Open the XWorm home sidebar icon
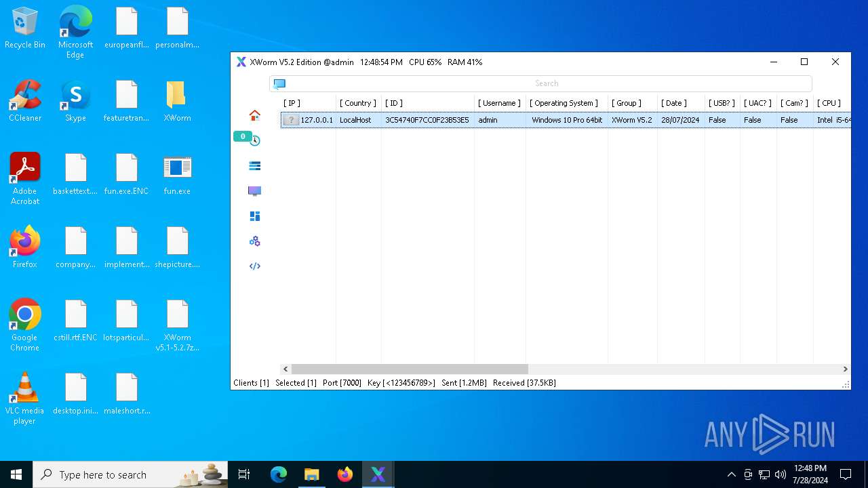The height and width of the screenshot is (488, 868). click(255, 115)
